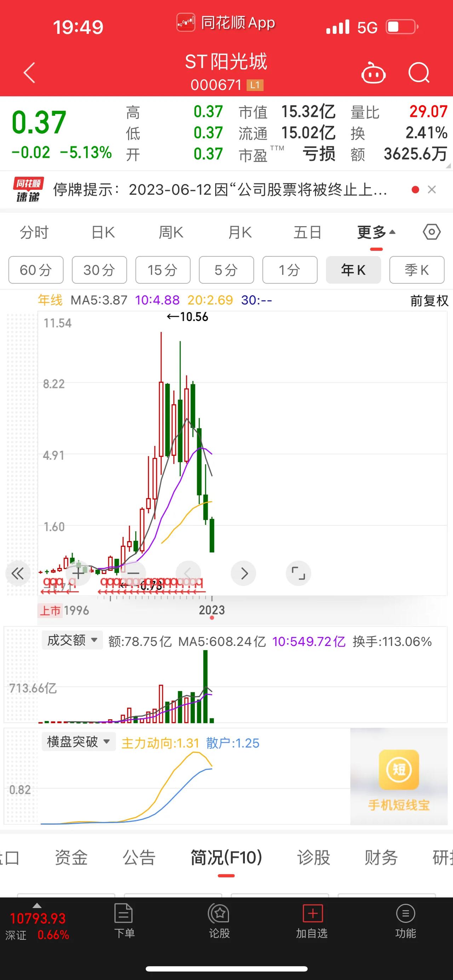Jump to earliest with double-left arrow

tap(17, 573)
